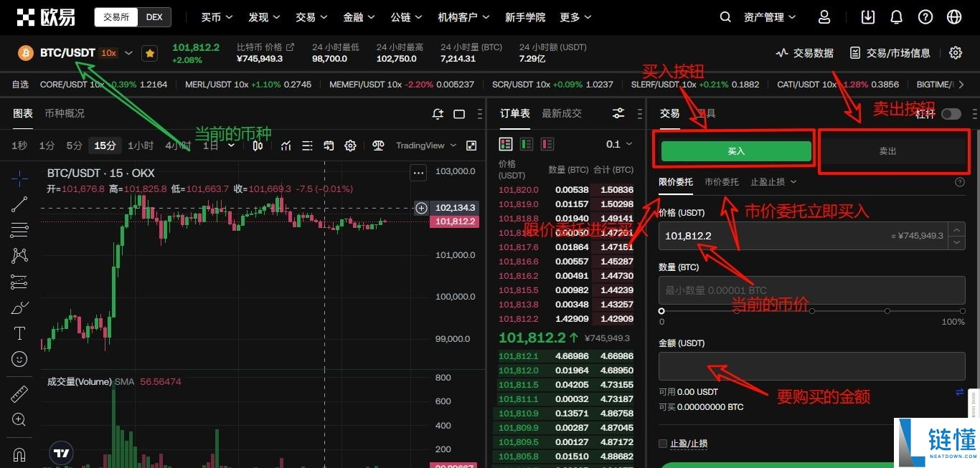This screenshot has width=980, height=468.
Task: Click the download app icon
Action: coord(868,16)
